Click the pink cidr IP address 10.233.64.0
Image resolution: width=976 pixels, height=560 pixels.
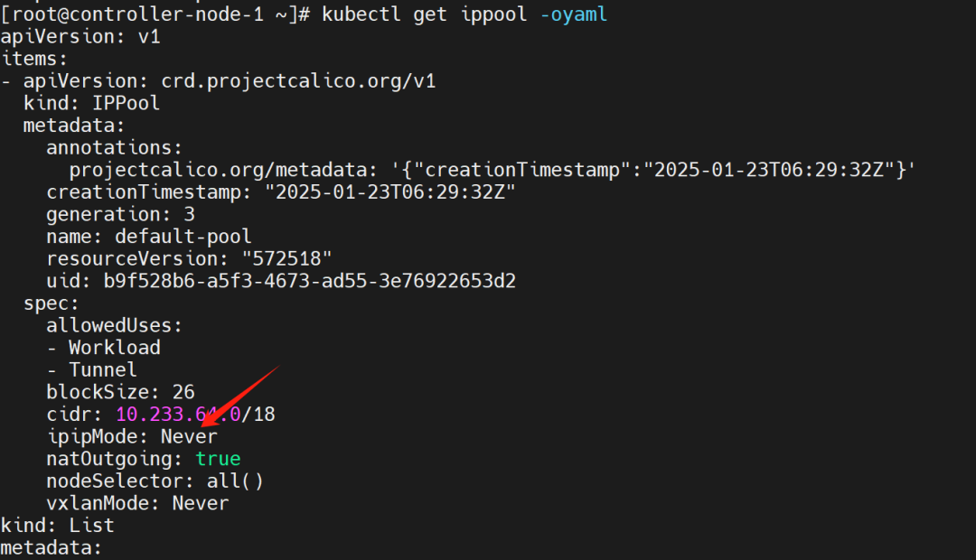point(178,415)
